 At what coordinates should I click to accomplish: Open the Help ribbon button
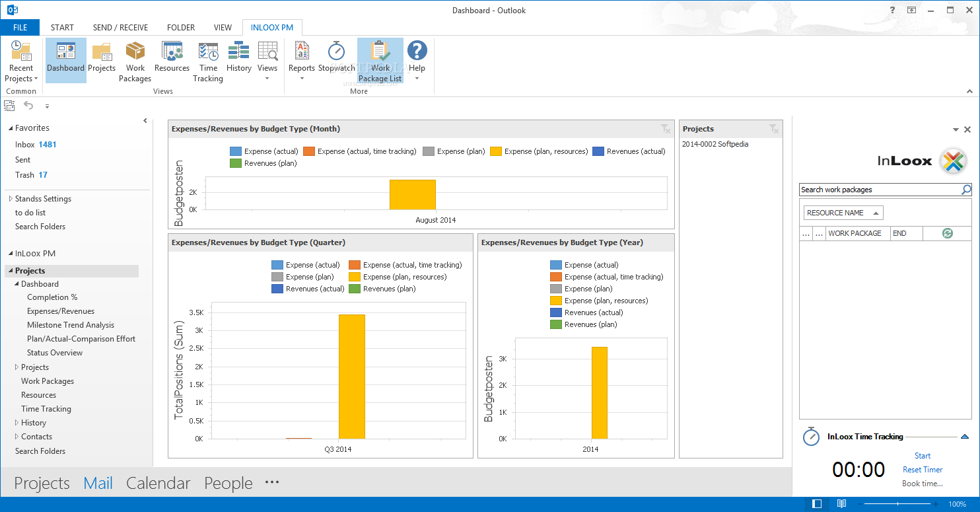coord(417,61)
